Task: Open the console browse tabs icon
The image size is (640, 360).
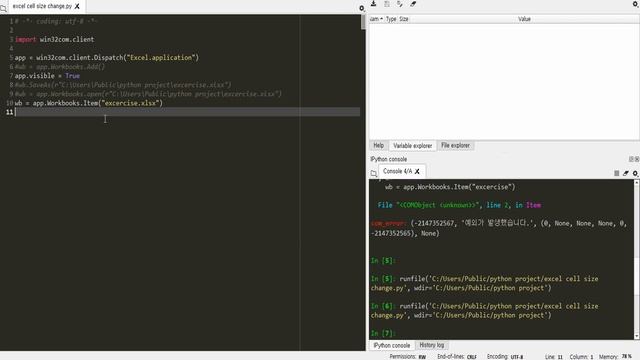Action: 373,173
